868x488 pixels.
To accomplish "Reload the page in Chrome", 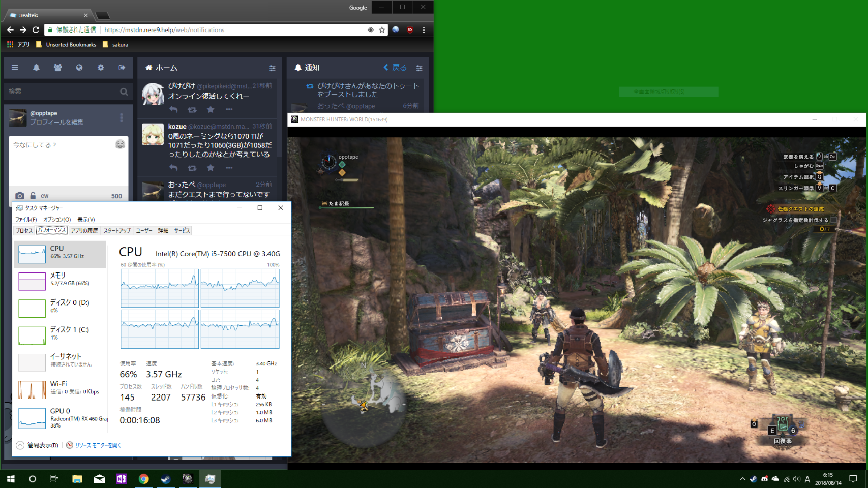I will [x=36, y=30].
